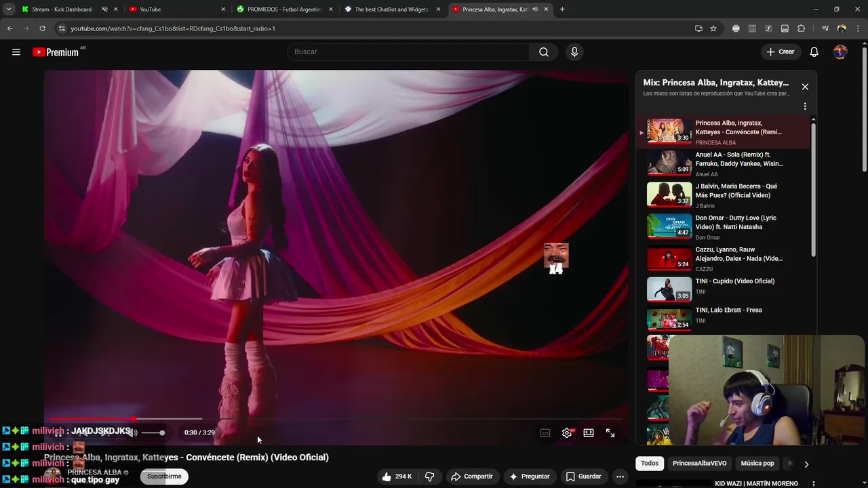Image resolution: width=868 pixels, height=488 pixels.
Task: Click the Preguntar button
Action: point(530,476)
